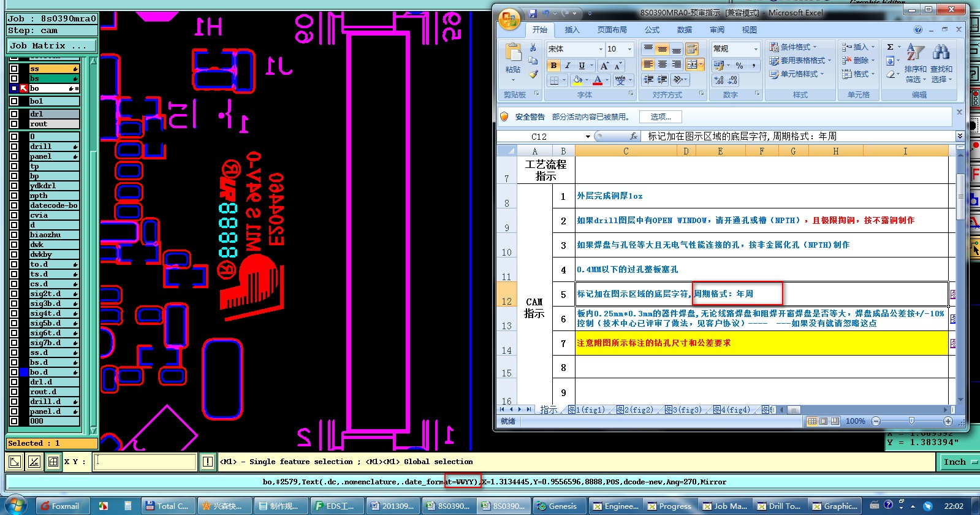Click the X Y coordinate input field
Viewport: 980px width, 515px height.
point(145,462)
